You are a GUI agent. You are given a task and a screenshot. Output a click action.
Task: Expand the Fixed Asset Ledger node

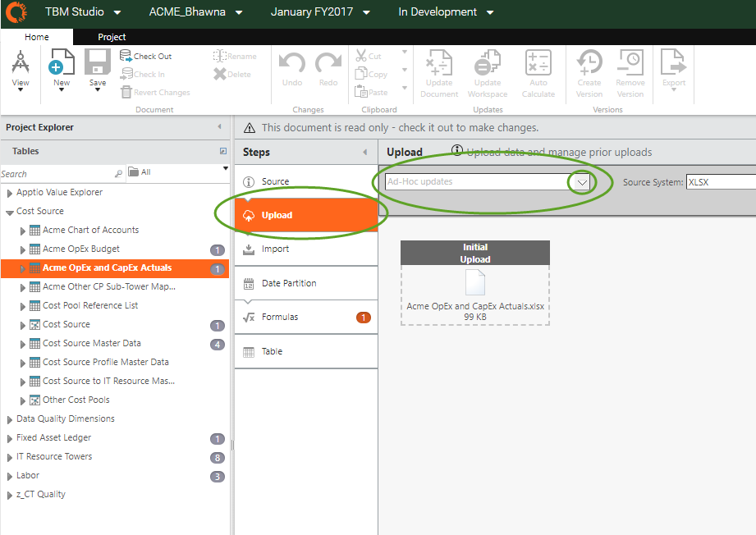click(x=10, y=439)
